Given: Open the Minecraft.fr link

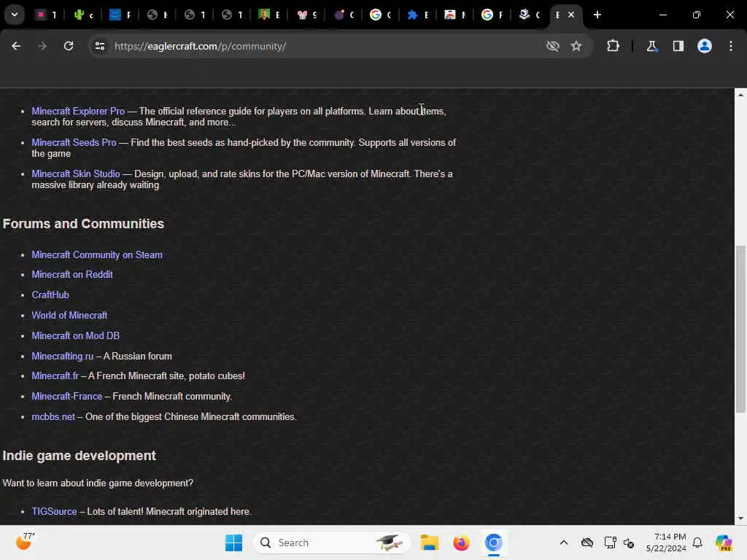Looking at the screenshot, I should [x=55, y=376].
